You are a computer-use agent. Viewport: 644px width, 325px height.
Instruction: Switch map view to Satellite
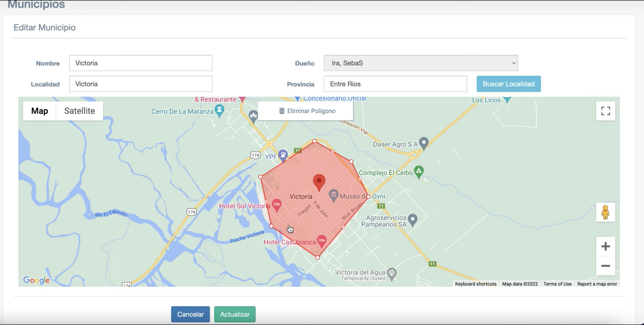[79, 111]
